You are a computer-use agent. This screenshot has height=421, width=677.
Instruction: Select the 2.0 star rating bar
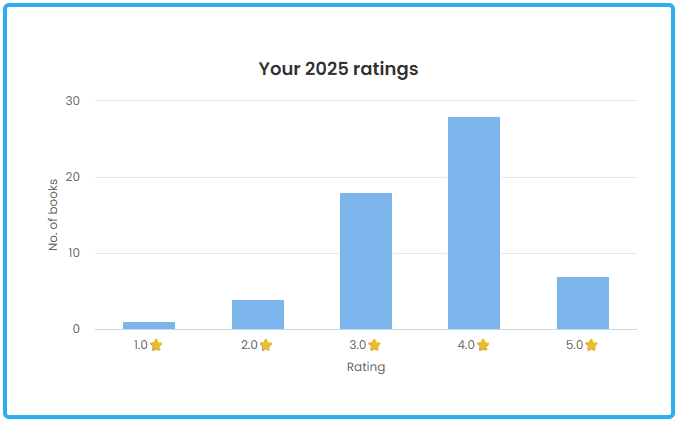tap(258, 314)
